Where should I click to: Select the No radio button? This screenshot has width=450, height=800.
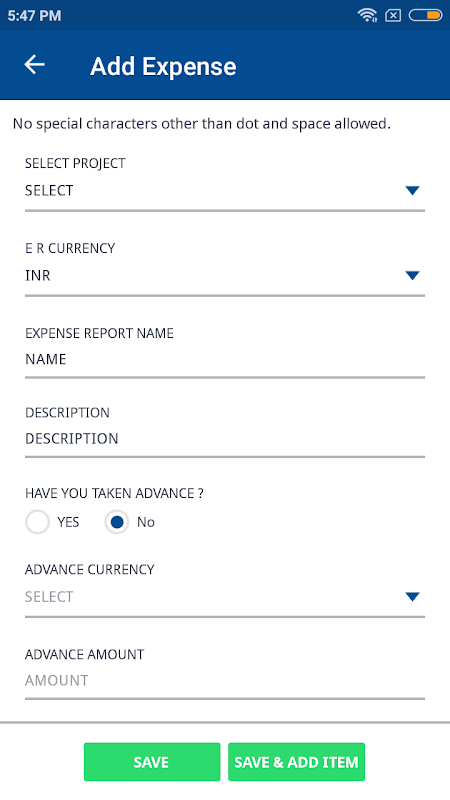click(x=117, y=522)
